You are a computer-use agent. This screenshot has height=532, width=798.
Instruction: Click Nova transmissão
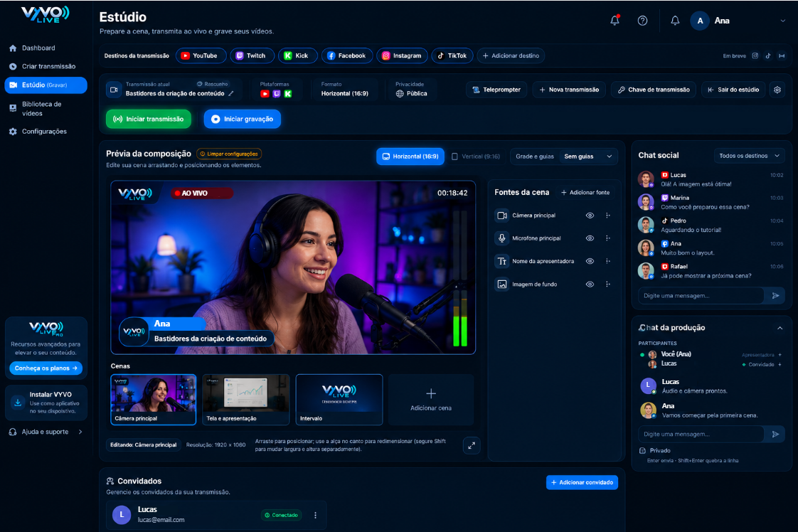[x=569, y=90]
